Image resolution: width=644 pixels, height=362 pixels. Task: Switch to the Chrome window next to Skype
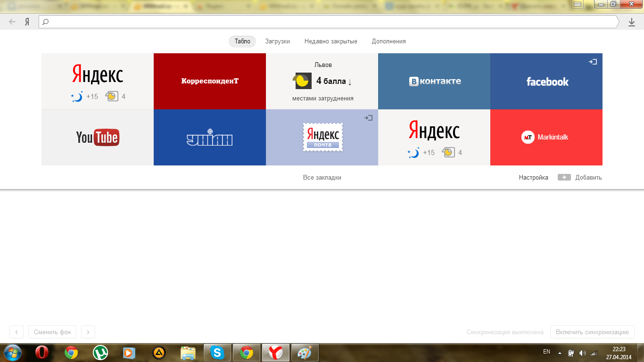247,353
